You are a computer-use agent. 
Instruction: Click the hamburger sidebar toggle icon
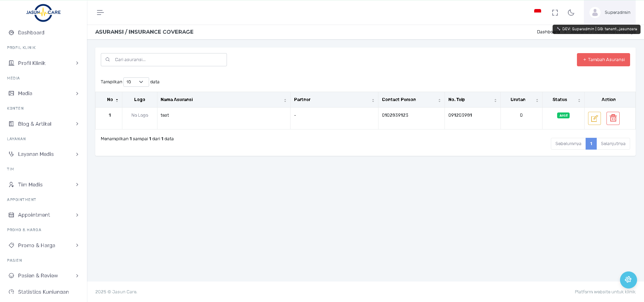coord(100,12)
